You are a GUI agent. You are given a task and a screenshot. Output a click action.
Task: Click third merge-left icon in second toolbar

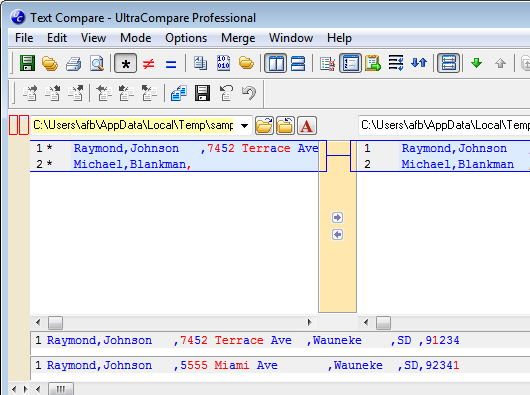click(x=149, y=93)
